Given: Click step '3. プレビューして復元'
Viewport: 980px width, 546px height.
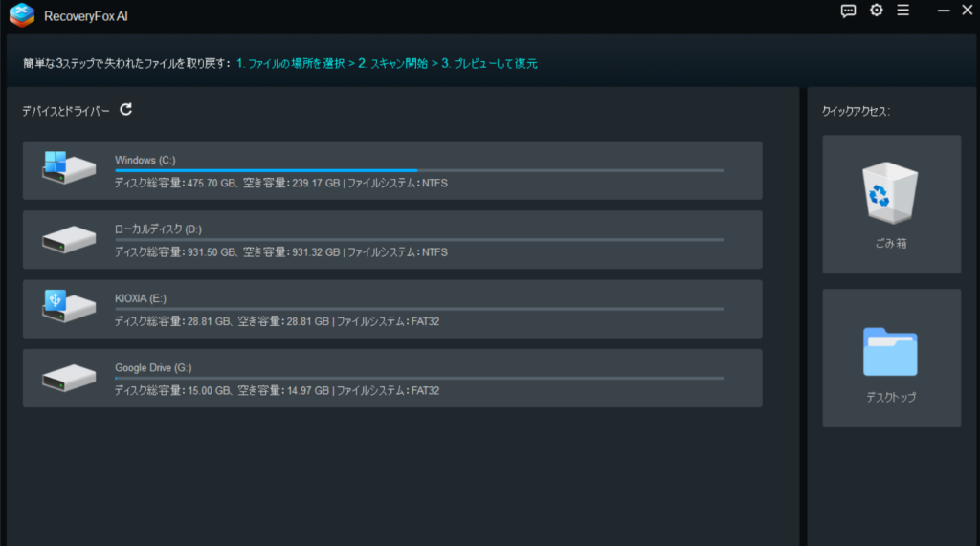Looking at the screenshot, I should 489,64.
